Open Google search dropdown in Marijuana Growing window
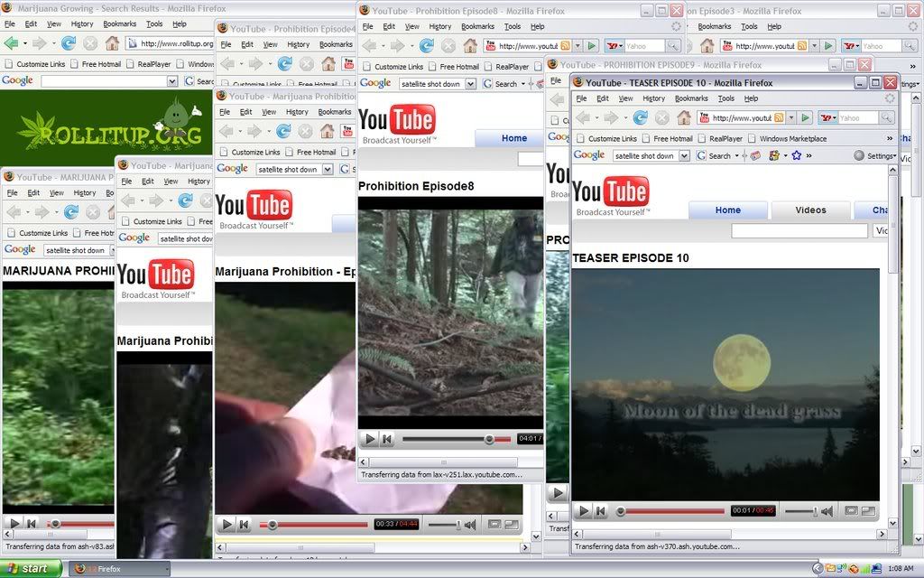924x578 pixels. point(172,80)
